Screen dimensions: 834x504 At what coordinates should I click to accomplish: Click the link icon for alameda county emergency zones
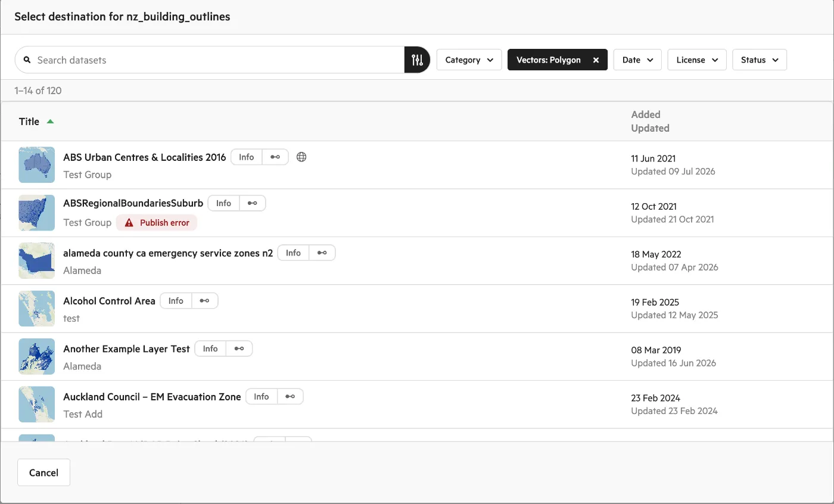pyautogui.click(x=322, y=253)
